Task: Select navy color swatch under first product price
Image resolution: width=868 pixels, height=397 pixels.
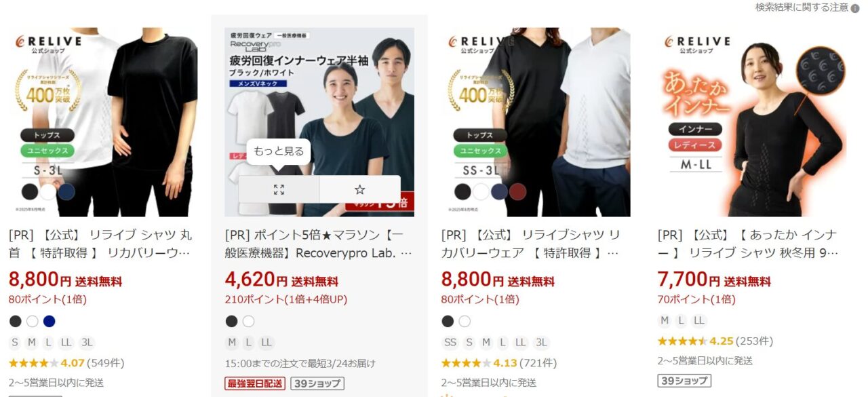Action: [x=49, y=321]
